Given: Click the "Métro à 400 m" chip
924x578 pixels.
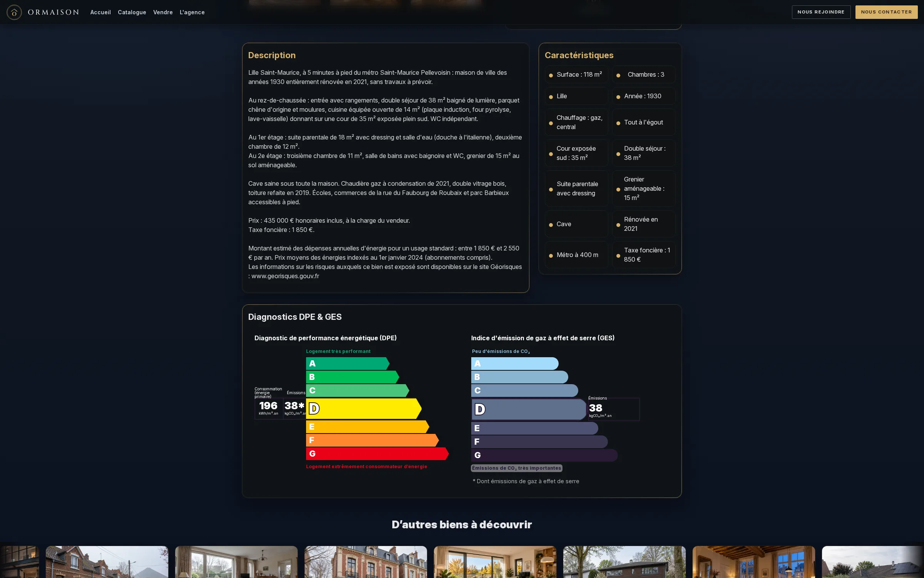Looking at the screenshot, I should pos(576,255).
